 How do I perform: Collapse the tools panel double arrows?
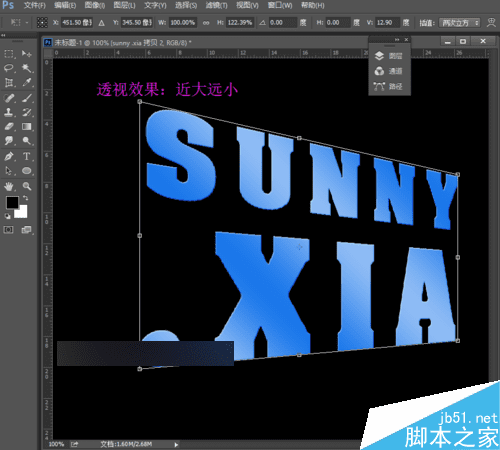[3, 35]
